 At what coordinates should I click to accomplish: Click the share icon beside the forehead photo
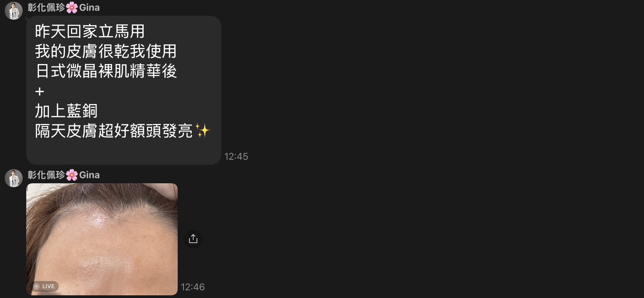point(193,239)
